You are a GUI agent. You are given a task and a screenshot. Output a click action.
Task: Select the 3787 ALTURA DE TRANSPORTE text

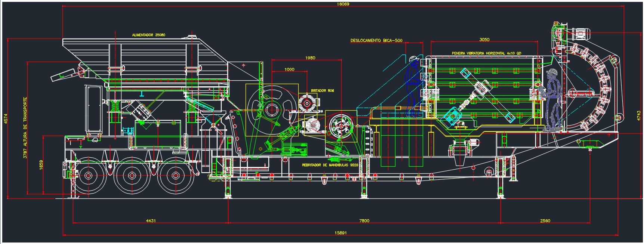[25, 128]
